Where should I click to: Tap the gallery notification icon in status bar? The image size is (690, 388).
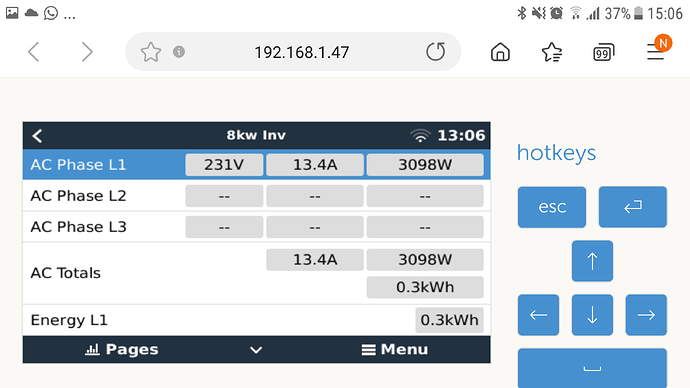pos(12,13)
